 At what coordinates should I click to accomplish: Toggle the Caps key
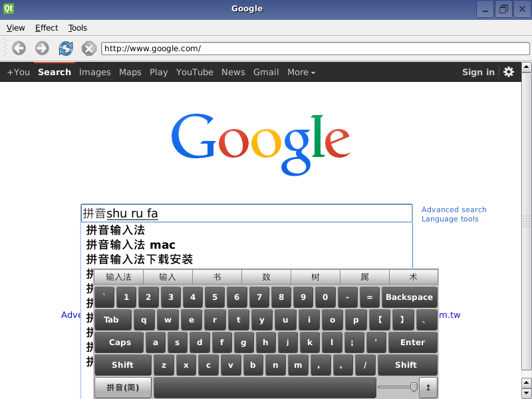120,342
